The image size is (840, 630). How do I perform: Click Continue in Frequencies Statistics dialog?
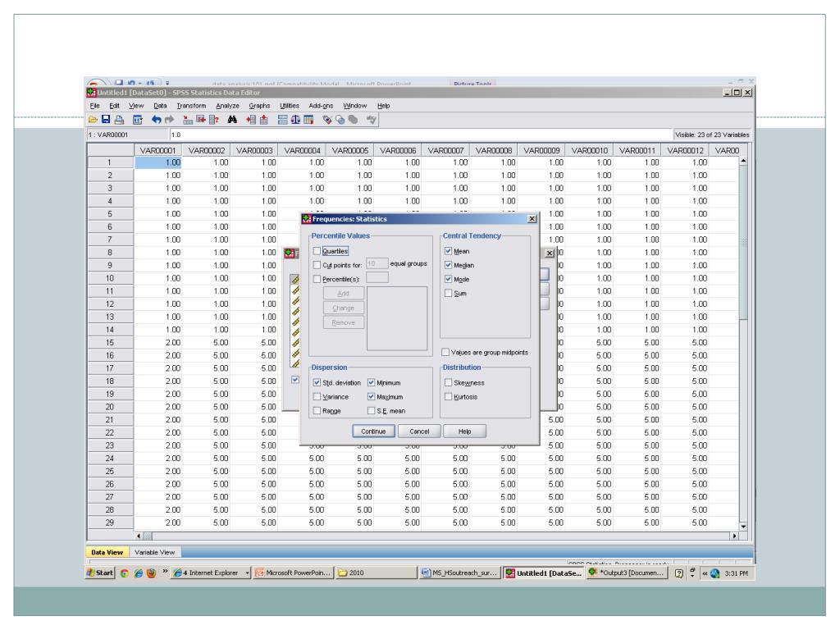373,431
